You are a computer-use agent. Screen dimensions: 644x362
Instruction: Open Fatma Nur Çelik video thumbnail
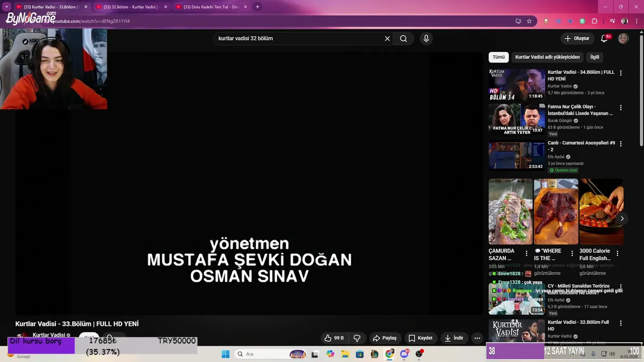pos(516,119)
